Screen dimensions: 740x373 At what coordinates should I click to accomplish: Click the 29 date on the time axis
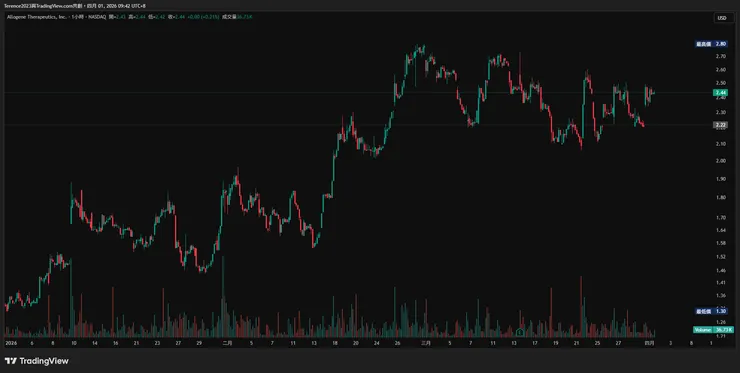click(x=199, y=344)
